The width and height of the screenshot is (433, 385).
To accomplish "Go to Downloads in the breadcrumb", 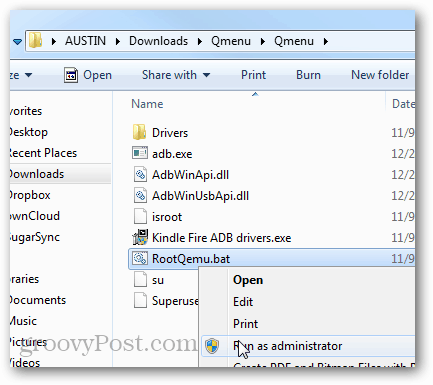I will (x=158, y=41).
